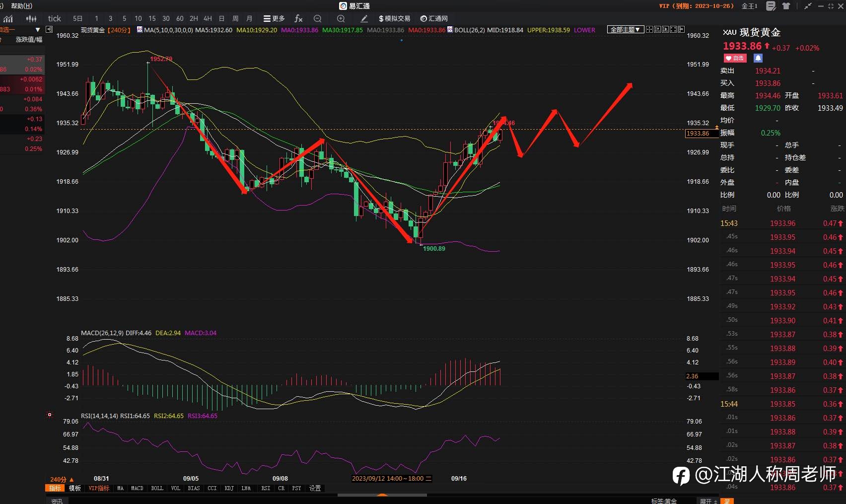Open indicator 设置 settings
The height and width of the screenshot is (504, 846).
tap(315, 489)
